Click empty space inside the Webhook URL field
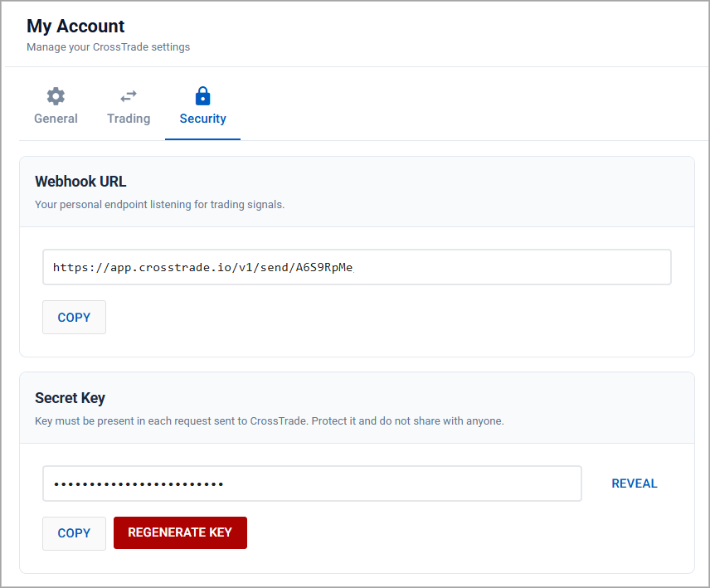Viewport: 710px width, 588px height. pos(514,267)
